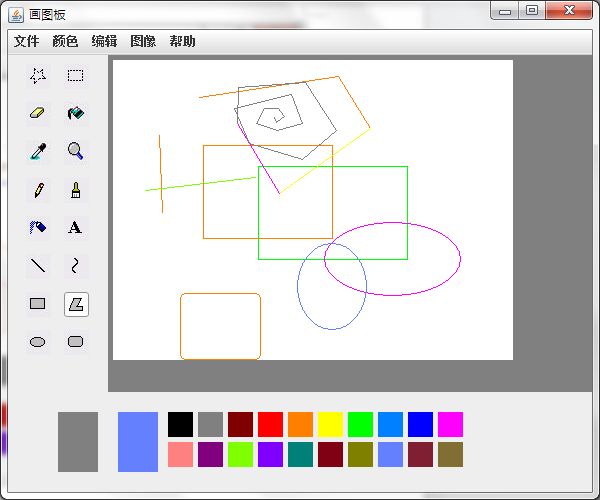This screenshot has width=600, height=500.
Task: Close the 画图板 window
Action: point(569,11)
